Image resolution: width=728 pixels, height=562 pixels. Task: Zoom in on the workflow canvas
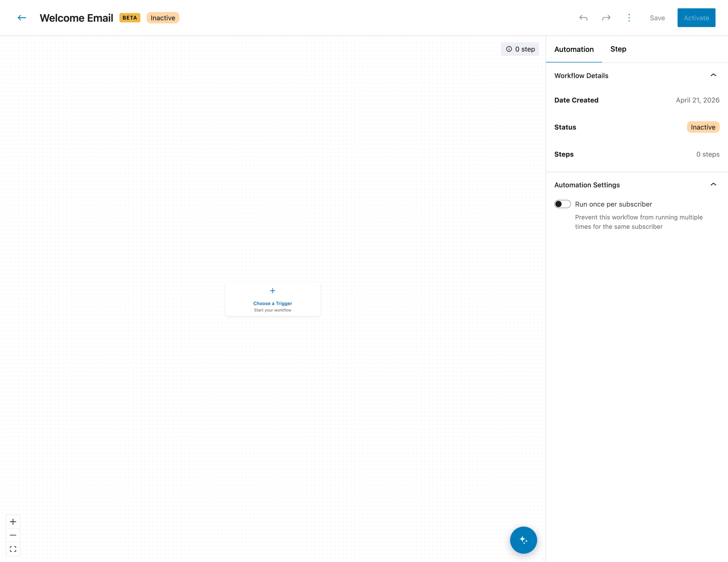coord(13,521)
